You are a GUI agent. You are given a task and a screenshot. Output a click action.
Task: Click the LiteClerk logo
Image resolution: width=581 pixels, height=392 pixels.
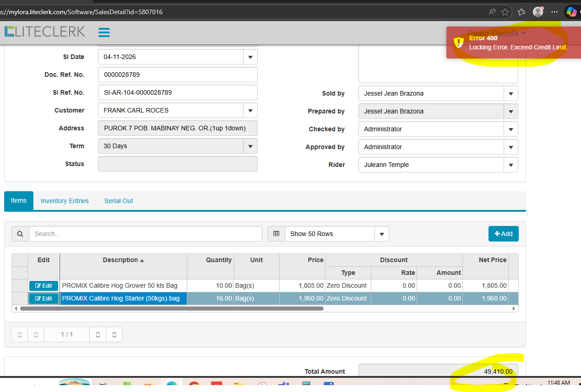45,32
